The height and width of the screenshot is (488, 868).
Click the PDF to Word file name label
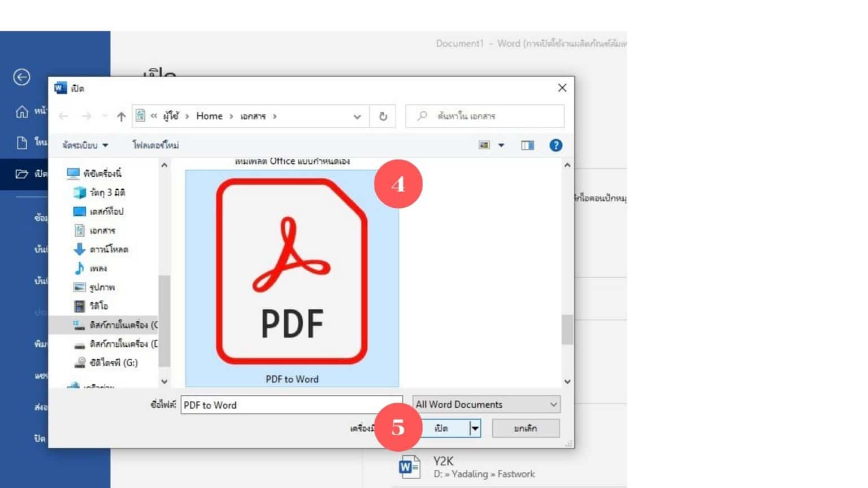(x=292, y=380)
